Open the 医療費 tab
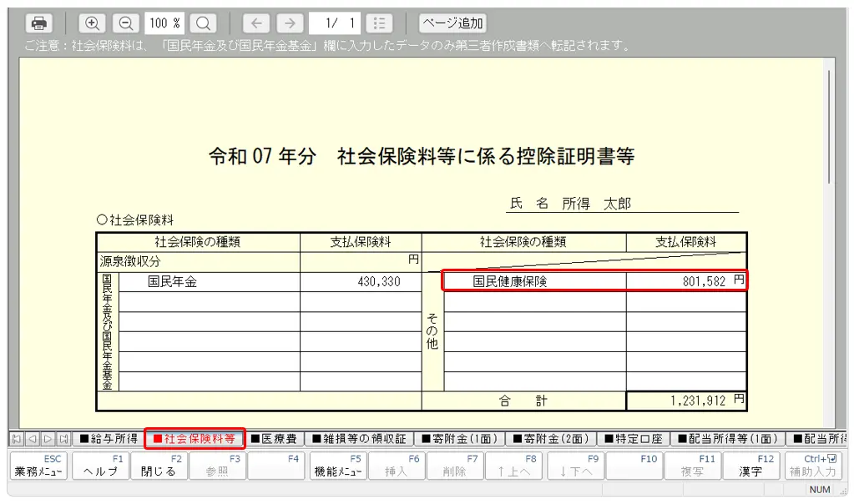The height and width of the screenshot is (504, 854). (275, 439)
